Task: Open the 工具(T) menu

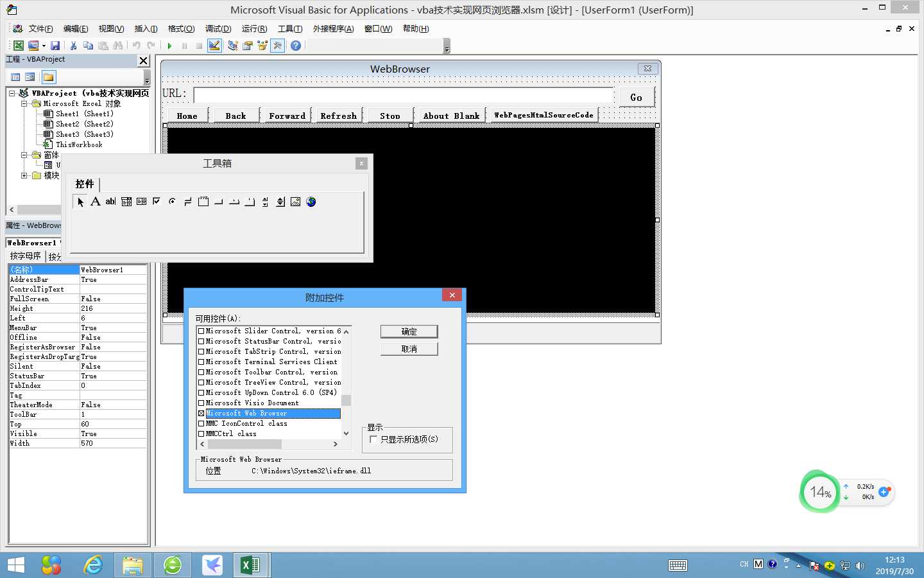Action: click(290, 29)
